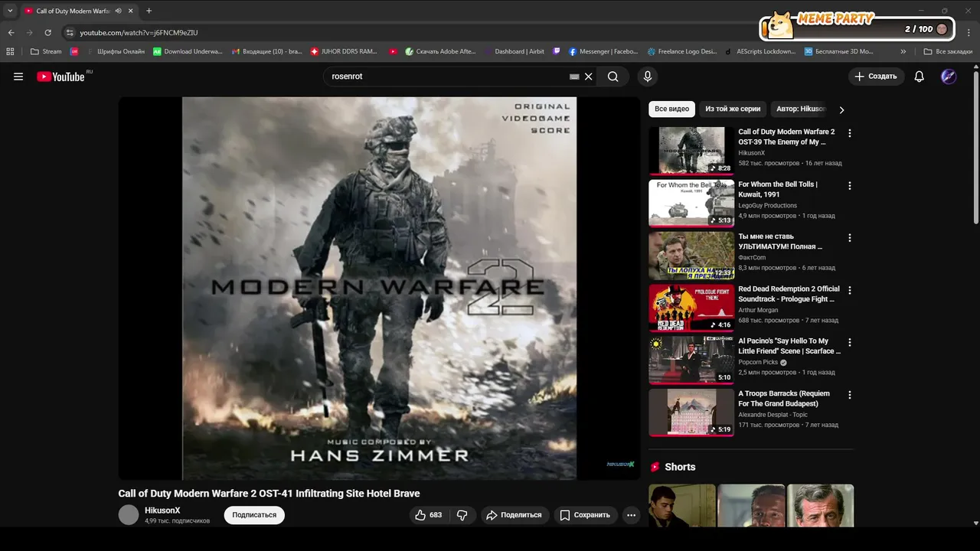The image size is (980, 551).
Task: Expand hidden bookmarks with double chevron
Action: pos(903,51)
